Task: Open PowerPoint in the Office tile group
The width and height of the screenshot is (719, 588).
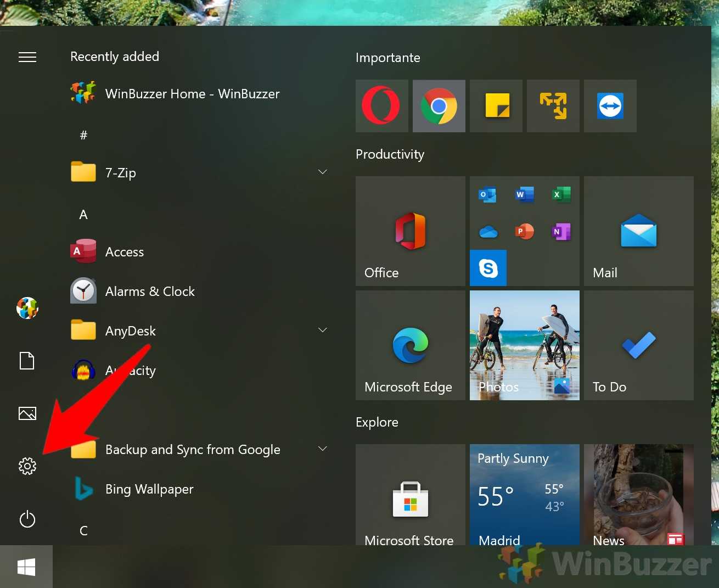Action: click(525, 232)
